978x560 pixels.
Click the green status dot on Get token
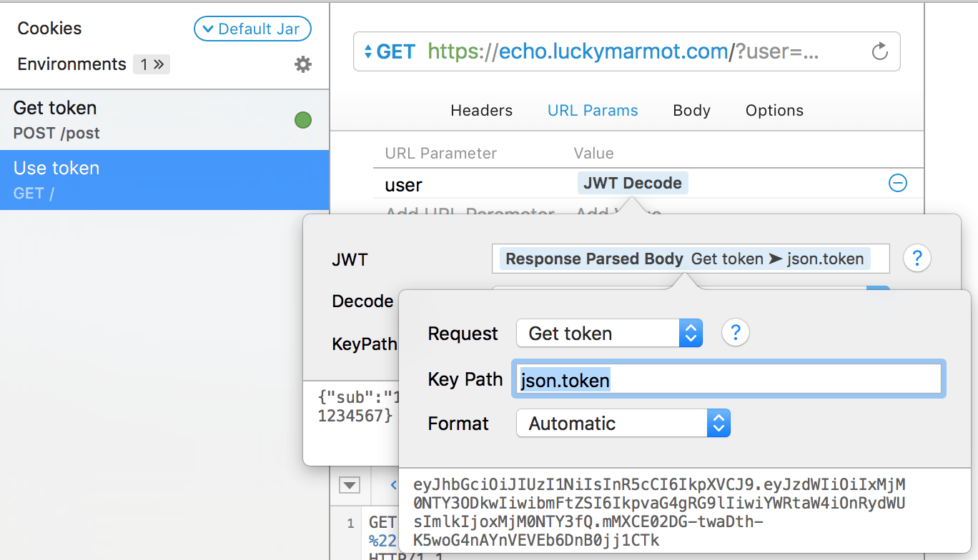pos(303,120)
